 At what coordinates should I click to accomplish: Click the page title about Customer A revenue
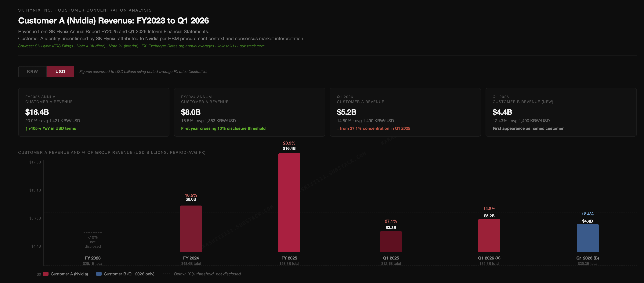[114, 20]
